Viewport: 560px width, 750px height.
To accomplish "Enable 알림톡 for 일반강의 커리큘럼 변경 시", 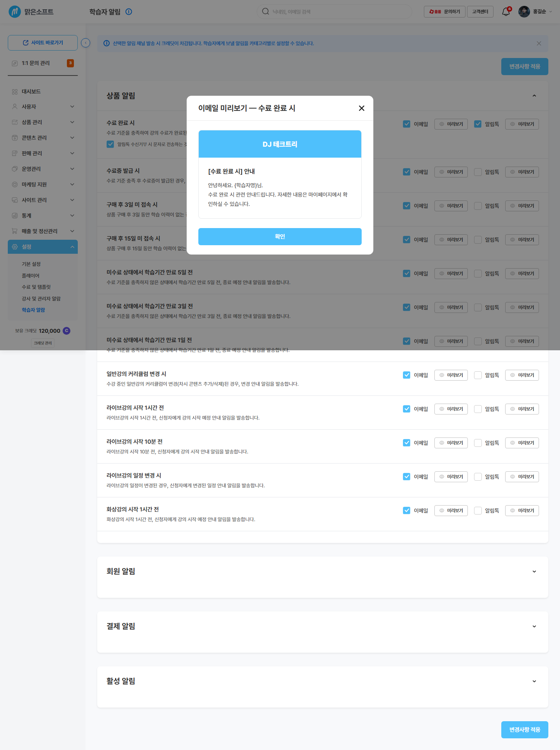I will 478,375.
